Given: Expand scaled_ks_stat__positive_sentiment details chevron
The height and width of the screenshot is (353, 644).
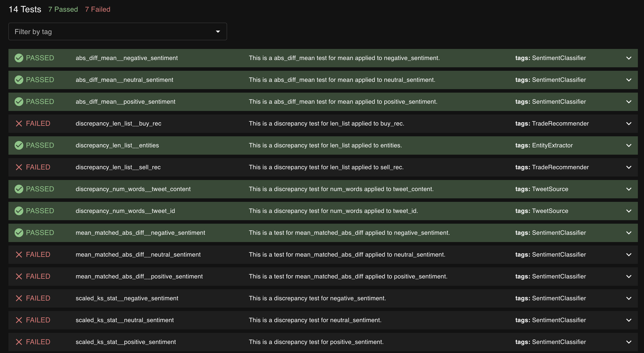Looking at the screenshot, I should point(629,342).
